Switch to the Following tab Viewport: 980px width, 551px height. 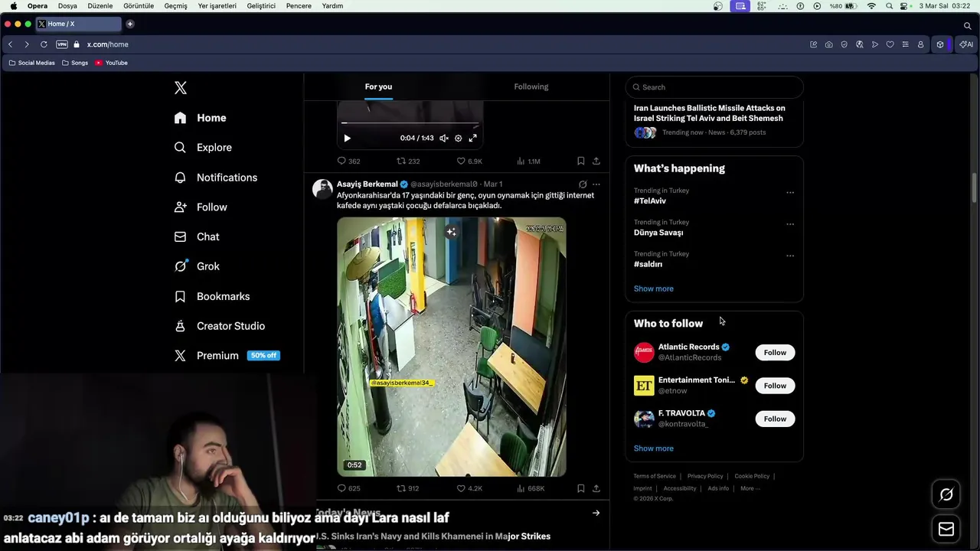click(x=531, y=86)
